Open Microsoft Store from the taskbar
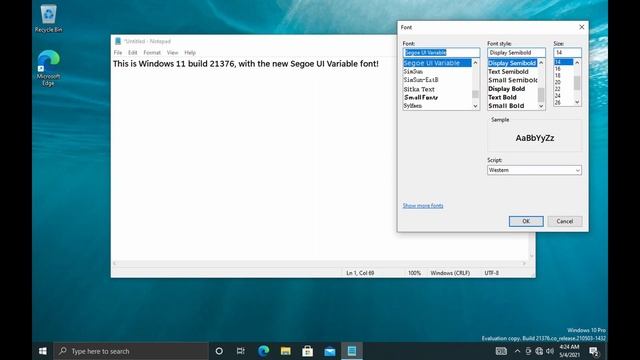This screenshot has width=640, height=360. tap(308, 351)
